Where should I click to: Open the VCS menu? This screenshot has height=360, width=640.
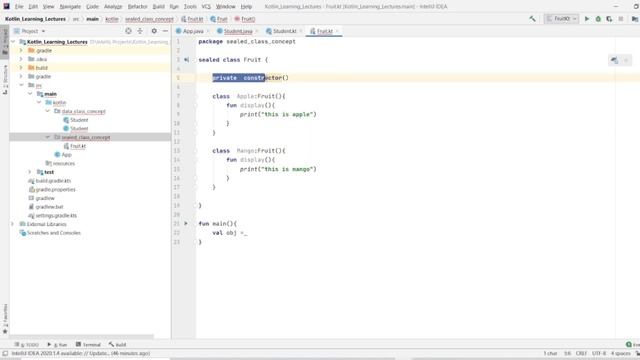pos(206,7)
